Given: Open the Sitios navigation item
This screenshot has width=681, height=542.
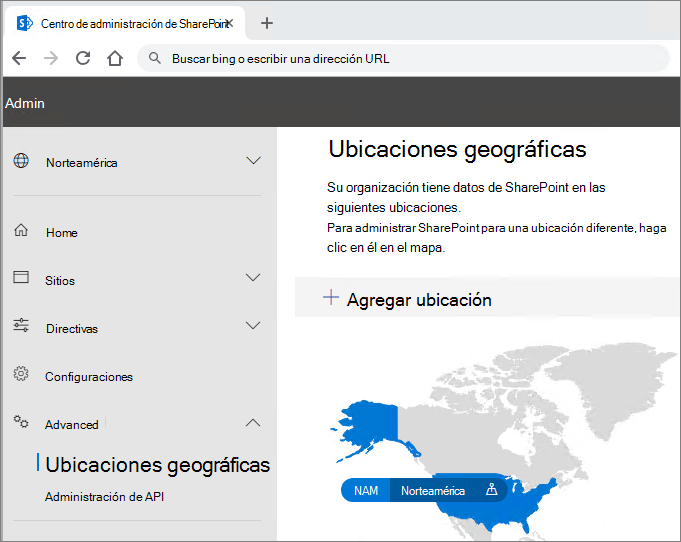Looking at the screenshot, I should coord(60,281).
